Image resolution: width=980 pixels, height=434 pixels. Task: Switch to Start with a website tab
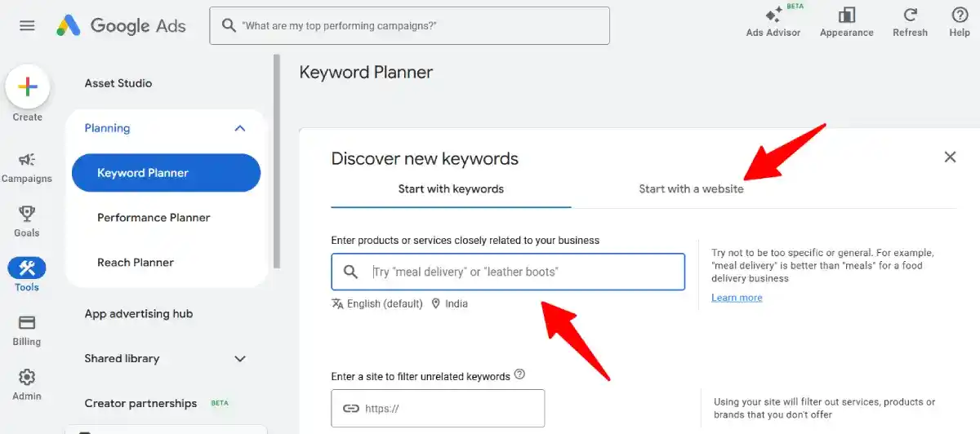click(x=691, y=189)
